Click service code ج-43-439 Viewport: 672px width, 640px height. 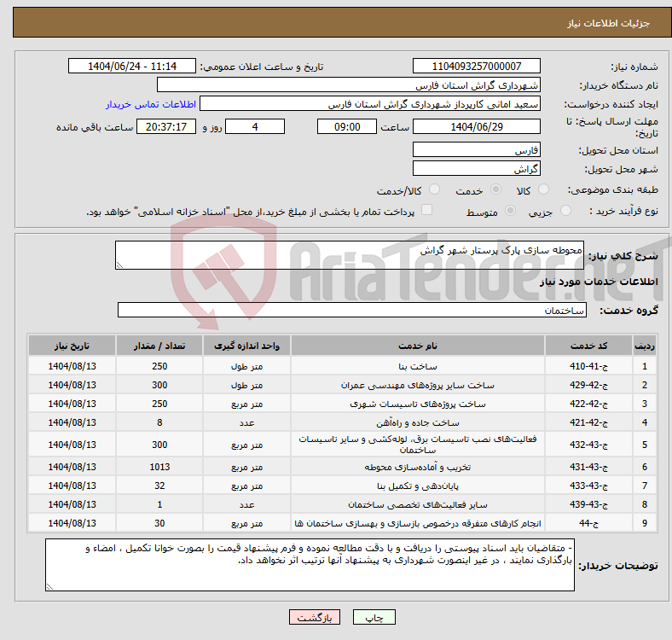click(589, 505)
